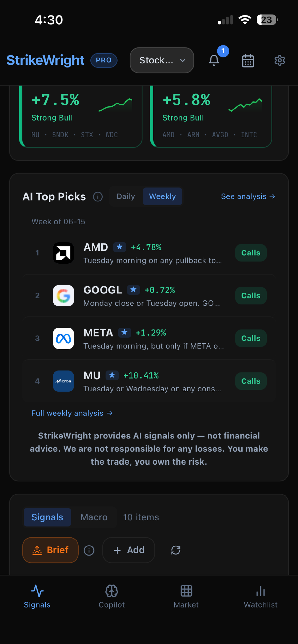298x644 pixels.
Task: Open the Watchlist bar chart tab
Action: [x=261, y=596]
